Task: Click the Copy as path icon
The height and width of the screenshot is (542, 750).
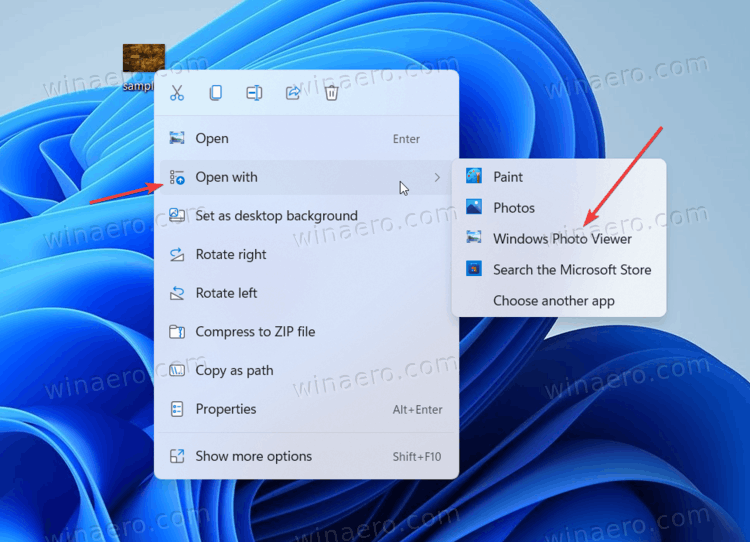Action: coord(177,370)
